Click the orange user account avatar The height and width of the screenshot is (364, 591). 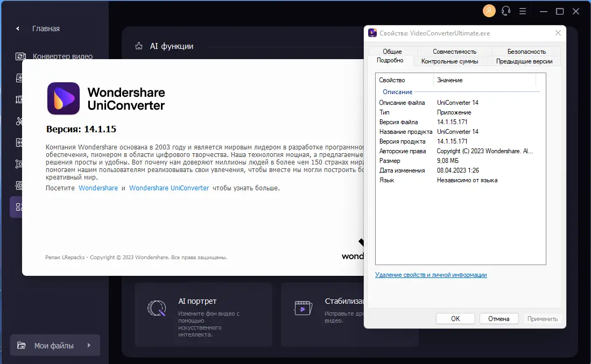(489, 11)
